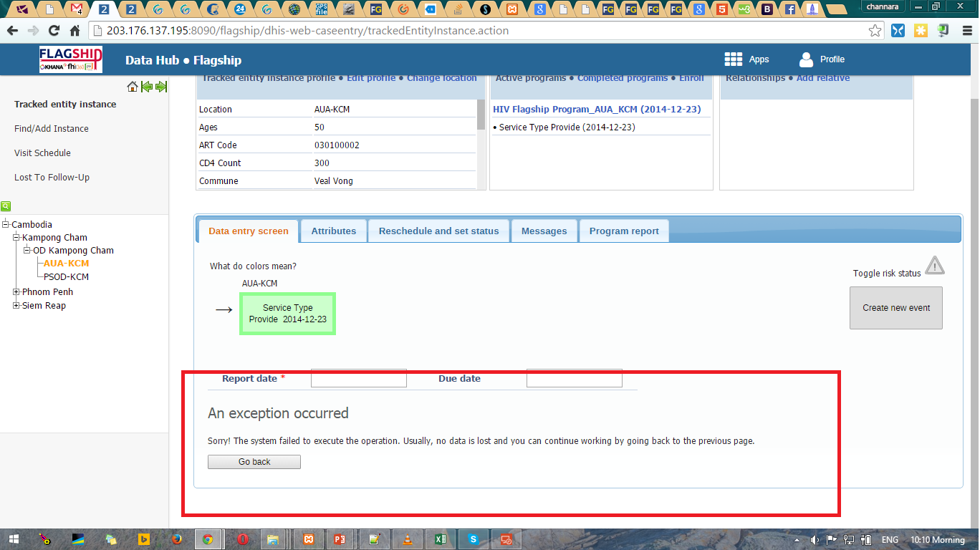980x550 pixels.
Task: Click the green right arrow icon in sidebar
Action: pos(161,87)
